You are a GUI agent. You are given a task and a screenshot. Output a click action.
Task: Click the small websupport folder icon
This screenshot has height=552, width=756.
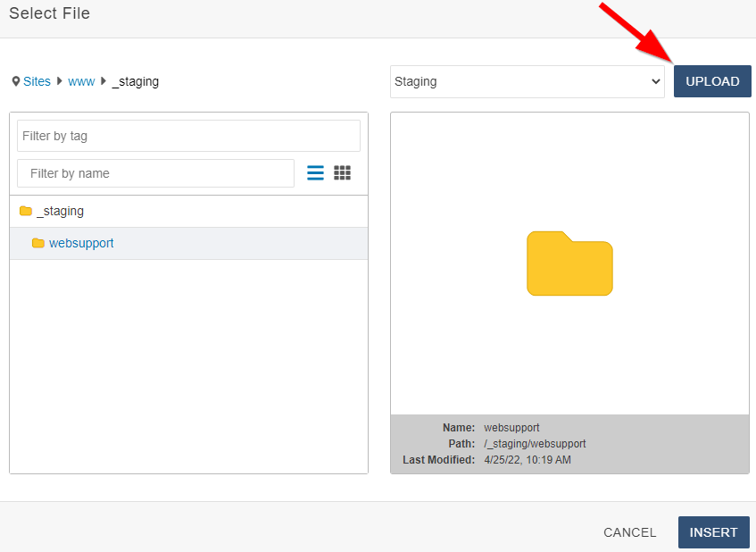tap(38, 244)
